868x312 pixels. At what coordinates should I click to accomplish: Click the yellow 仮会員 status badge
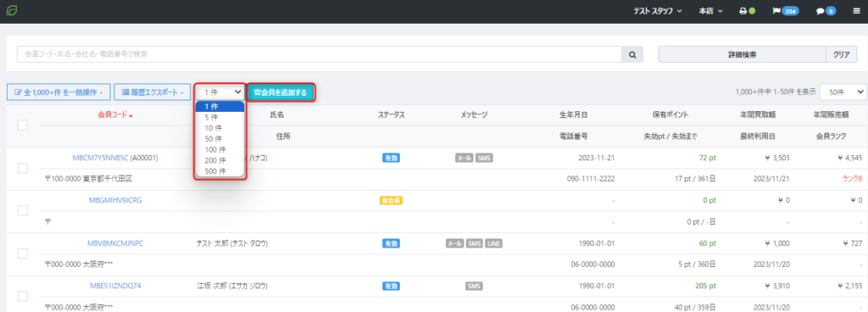coord(391,200)
